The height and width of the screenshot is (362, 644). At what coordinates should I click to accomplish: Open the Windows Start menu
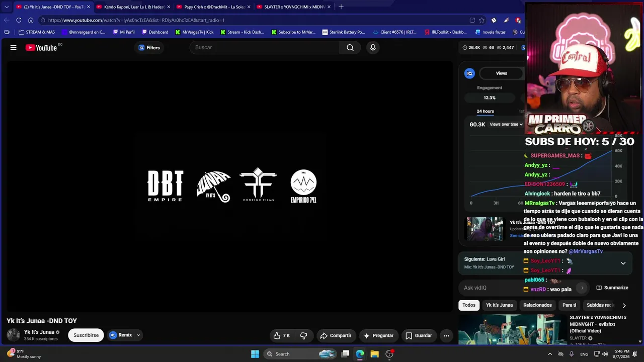pyautogui.click(x=255, y=354)
